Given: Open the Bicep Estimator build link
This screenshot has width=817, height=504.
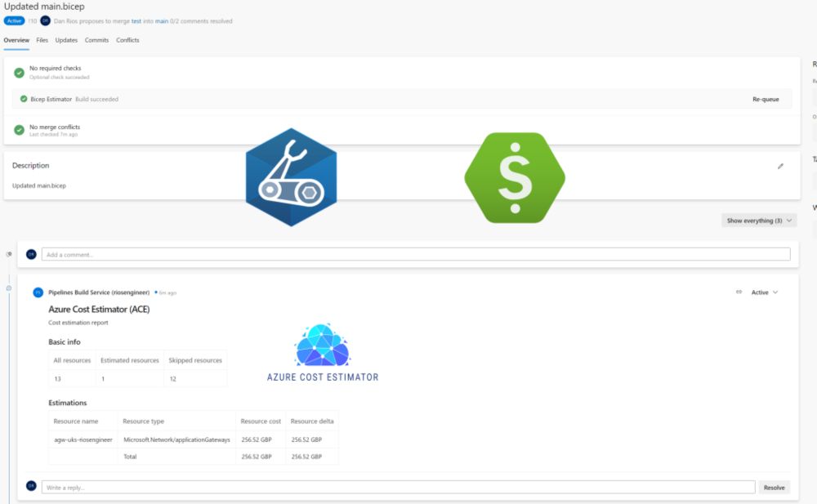Looking at the screenshot, I should (x=51, y=99).
